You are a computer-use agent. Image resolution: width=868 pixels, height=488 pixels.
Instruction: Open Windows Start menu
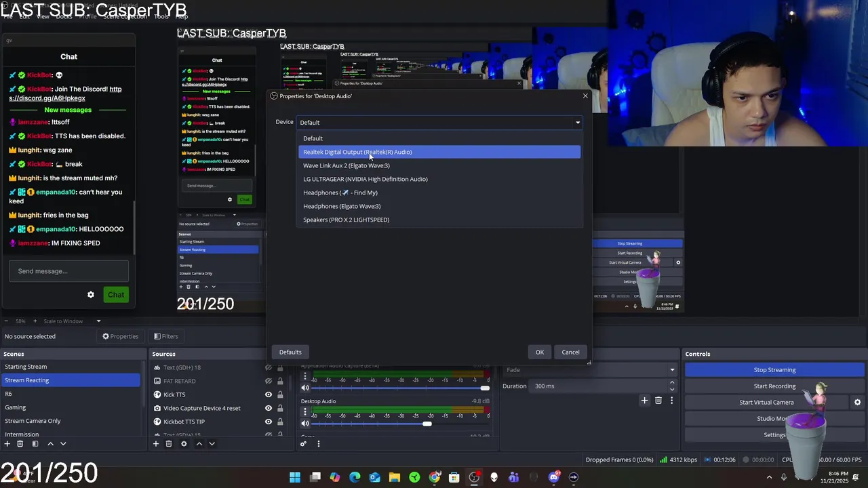[295, 477]
